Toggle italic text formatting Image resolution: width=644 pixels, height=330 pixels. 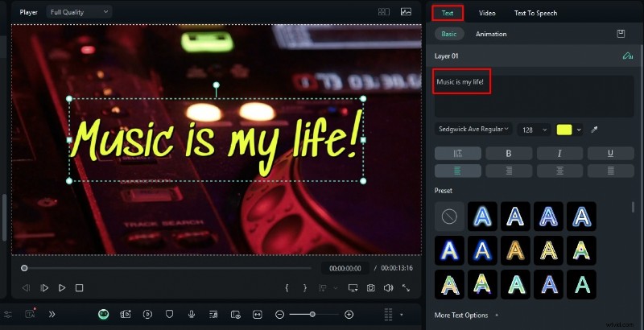(559, 153)
